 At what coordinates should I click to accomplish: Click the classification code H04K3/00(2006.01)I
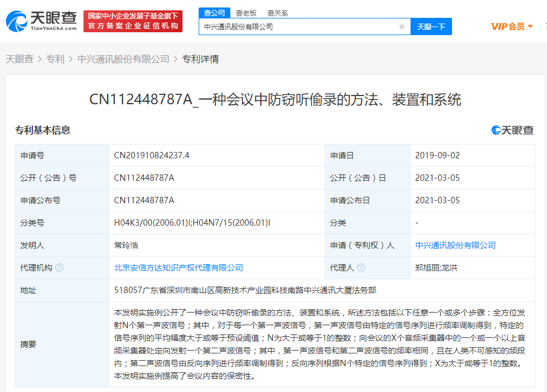point(153,223)
